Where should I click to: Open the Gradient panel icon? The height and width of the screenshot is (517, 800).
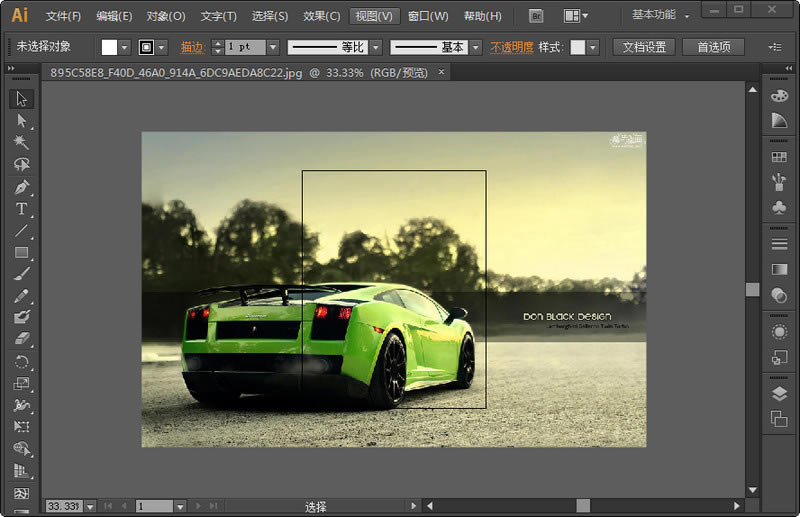779,270
